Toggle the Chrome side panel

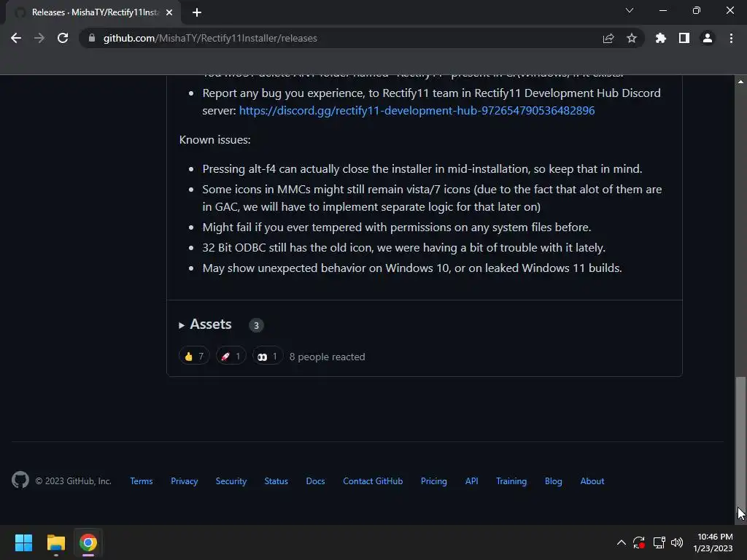684,38
